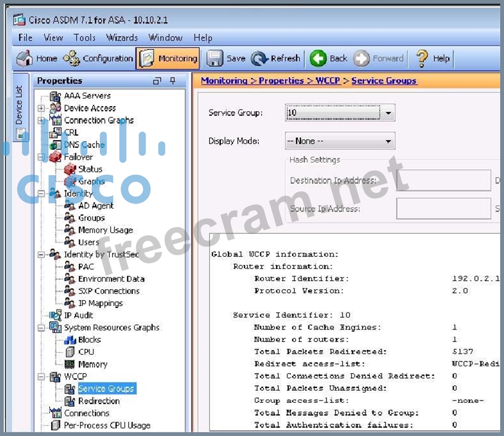
Task: Click the green Back arrow
Action: [319, 59]
